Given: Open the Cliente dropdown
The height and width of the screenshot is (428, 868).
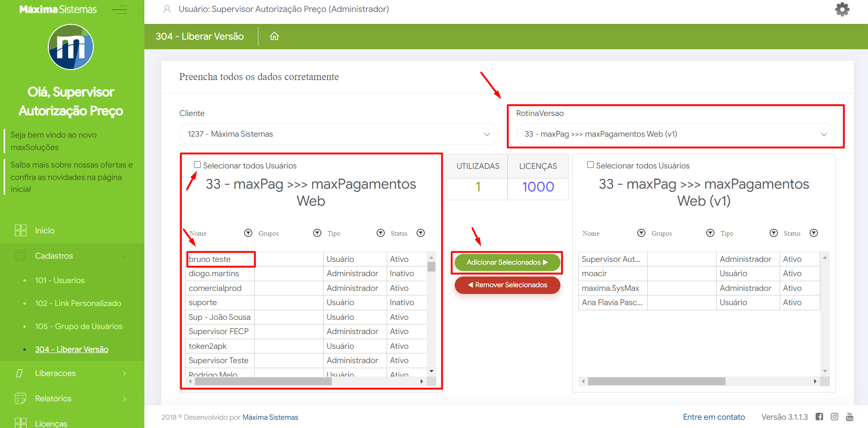Looking at the screenshot, I should (338, 134).
